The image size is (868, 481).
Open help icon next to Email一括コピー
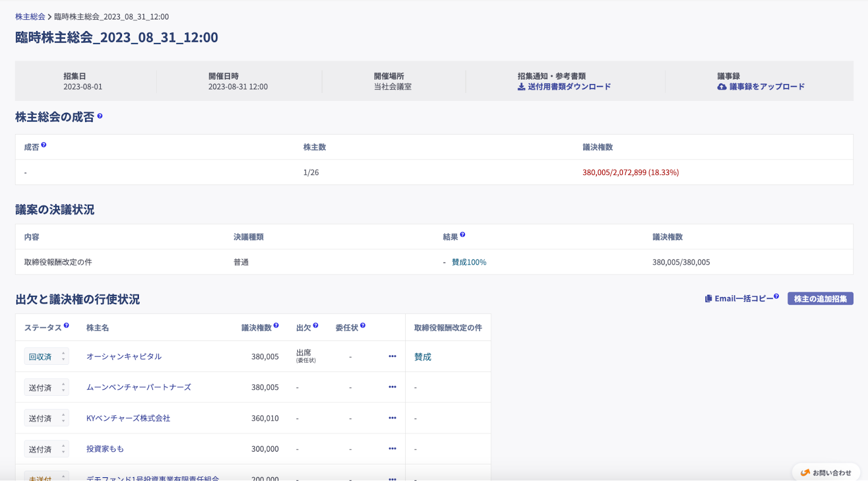776,296
